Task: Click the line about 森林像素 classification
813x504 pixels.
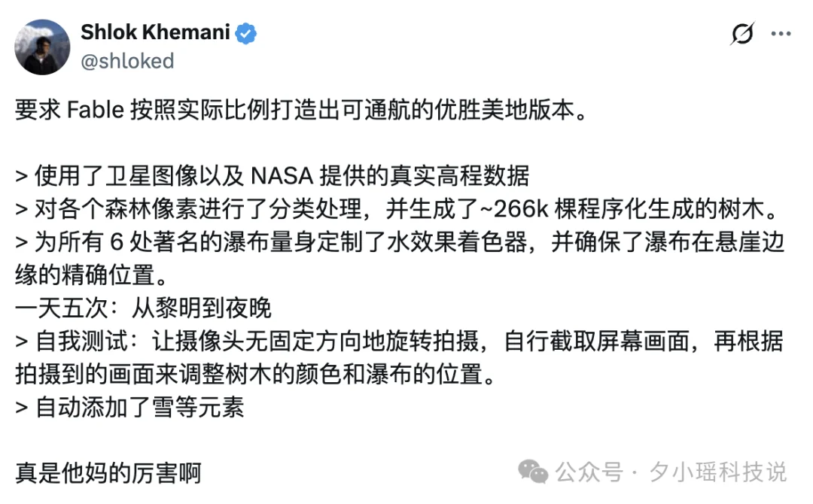Action: click(398, 209)
